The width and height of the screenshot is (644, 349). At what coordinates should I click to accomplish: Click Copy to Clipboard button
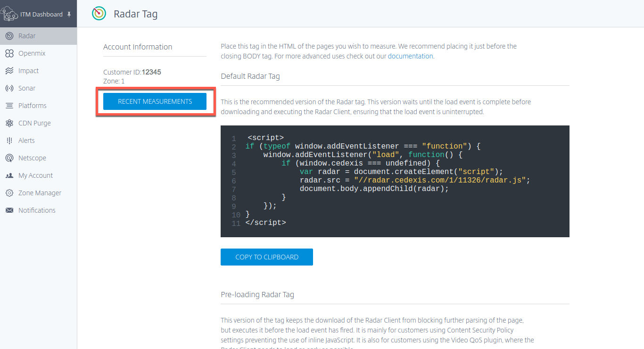pos(267,257)
